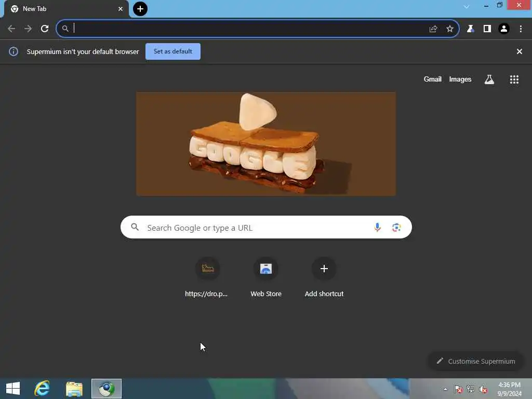This screenshot has height=399, width=532.
Task: Start voice search with microphone
Action: [x=377, y=228]
